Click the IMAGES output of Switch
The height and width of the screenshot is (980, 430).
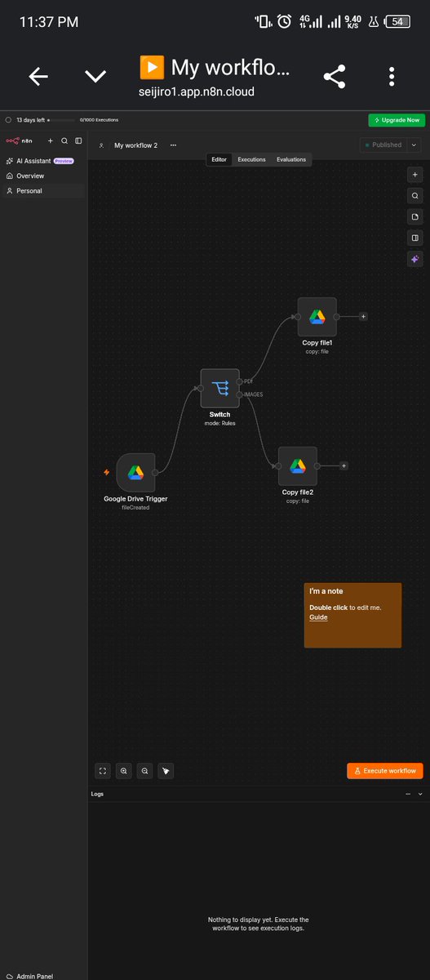pos(240,395)
